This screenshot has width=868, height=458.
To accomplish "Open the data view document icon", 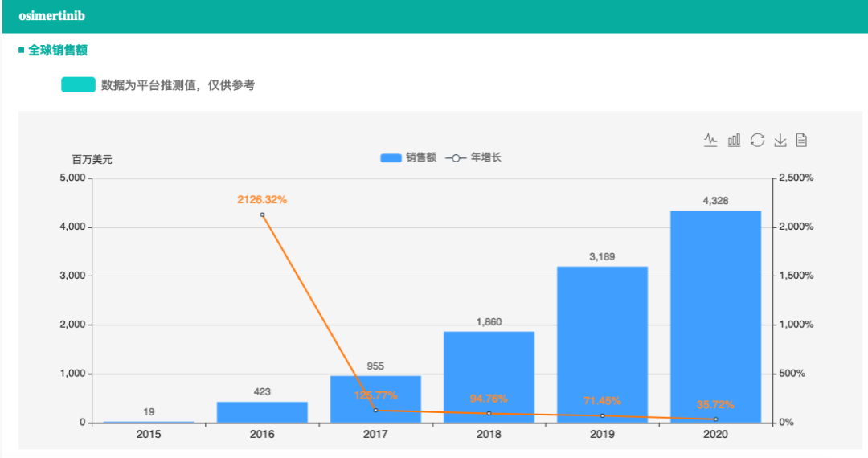I will tap(801, 140).
